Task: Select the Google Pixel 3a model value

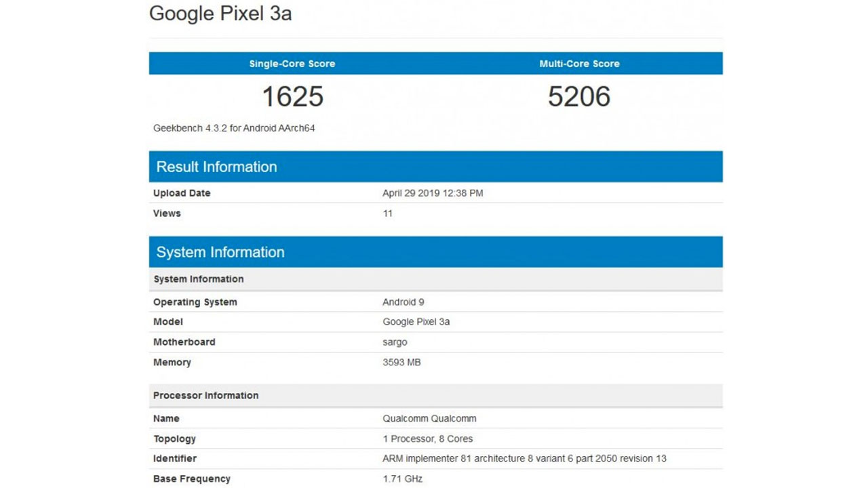Action: 416,322
